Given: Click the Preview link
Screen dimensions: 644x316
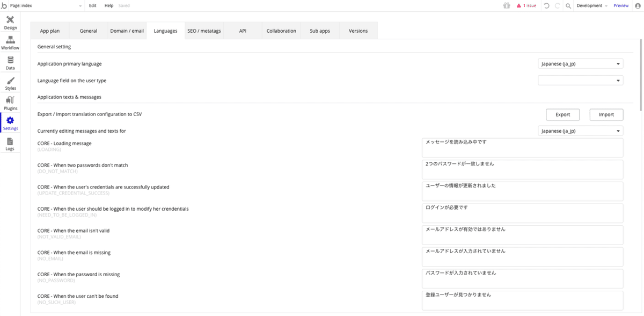Looking at the screenshot, I should (621, 5).
